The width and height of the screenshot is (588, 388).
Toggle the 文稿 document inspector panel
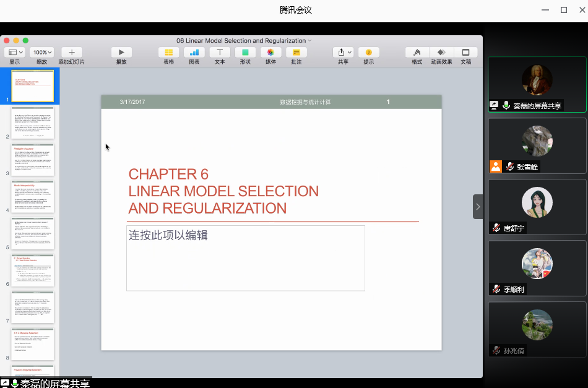tap(465, 53)
